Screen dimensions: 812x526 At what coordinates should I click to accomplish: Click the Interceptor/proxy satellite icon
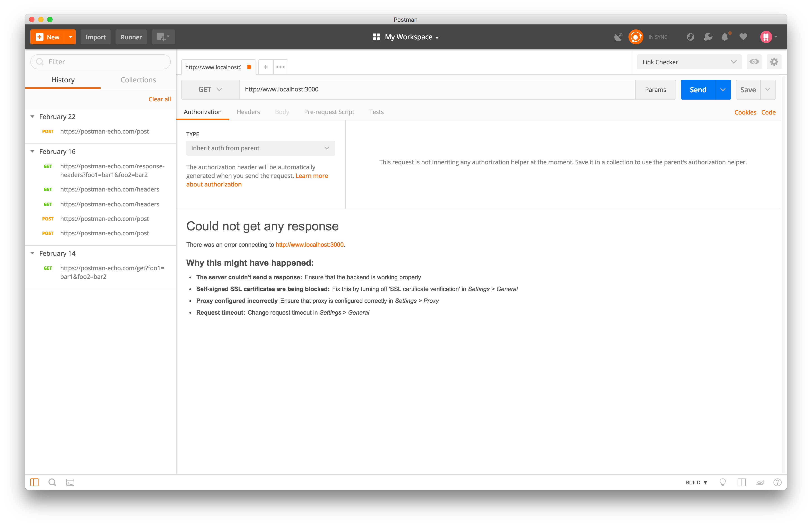(x=618, y=37)
